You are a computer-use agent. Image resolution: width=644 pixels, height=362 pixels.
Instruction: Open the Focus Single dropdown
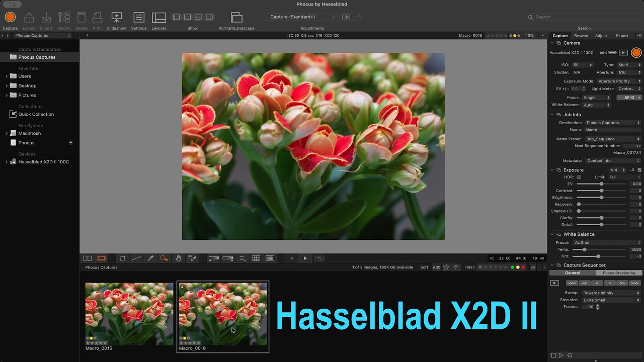point(597,98)
